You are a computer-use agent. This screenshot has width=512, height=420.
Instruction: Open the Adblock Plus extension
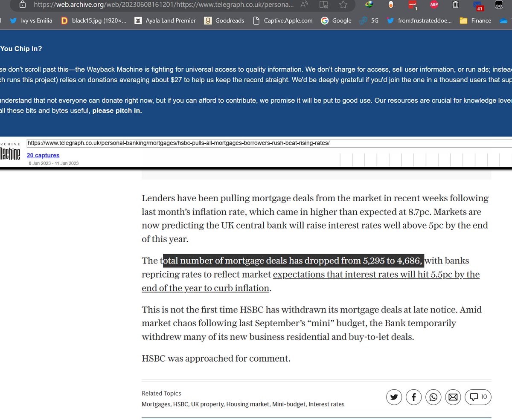tap(434, 5)
